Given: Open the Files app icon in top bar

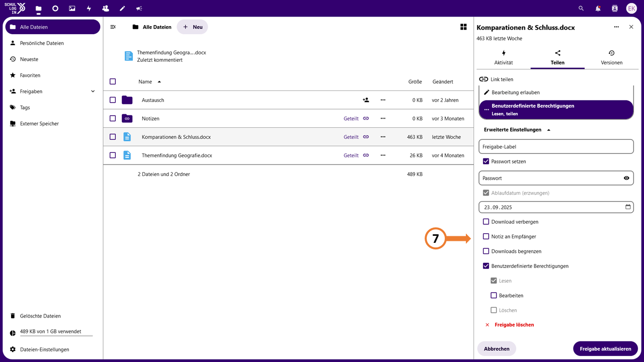Looking at the screenshot, I should click(x=39, y=9).
